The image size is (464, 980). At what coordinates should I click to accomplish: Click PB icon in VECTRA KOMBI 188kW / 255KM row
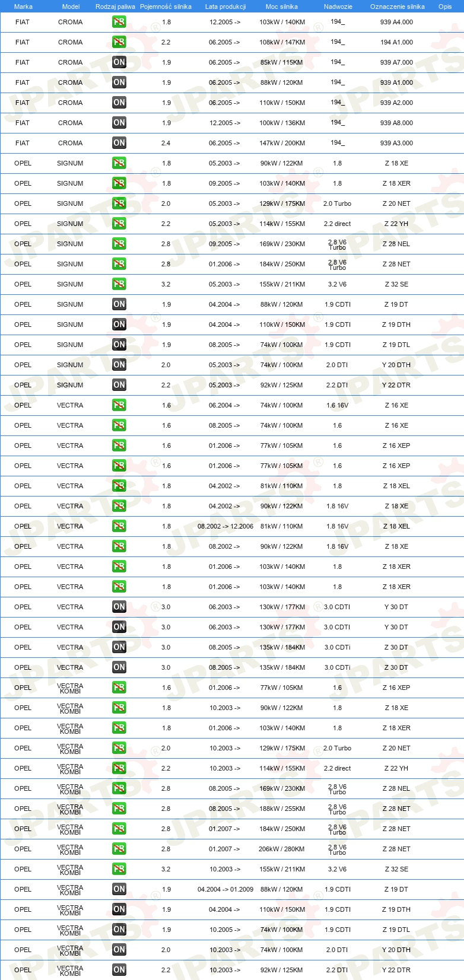point(119,809)
